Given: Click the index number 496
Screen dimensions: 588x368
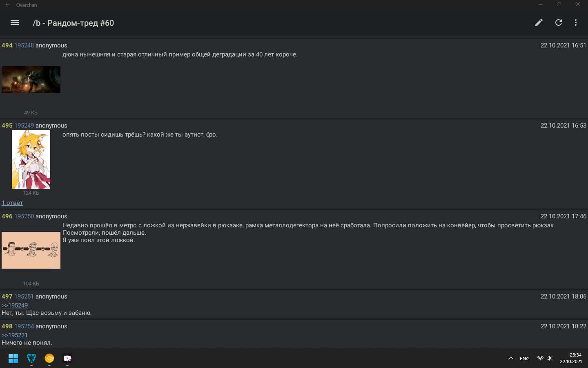Looking at the screenshot, I should coord(7,216).
